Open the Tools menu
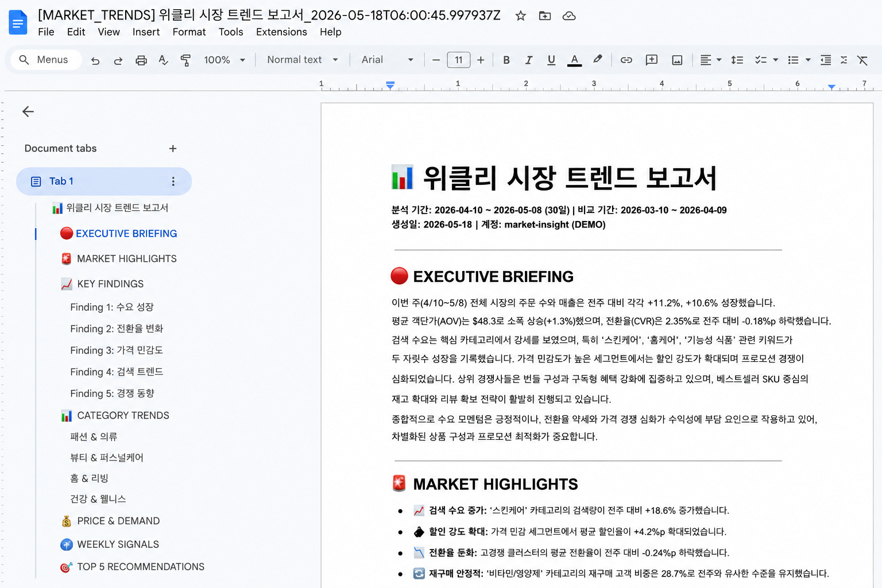The height and width of the screenshot is (588, 882). click(231, 32)
